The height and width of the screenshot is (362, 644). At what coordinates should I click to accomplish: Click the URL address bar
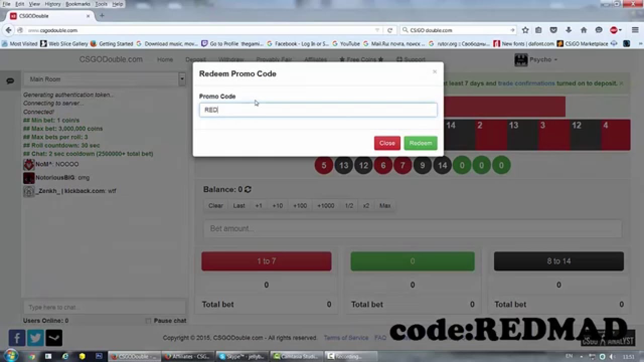(x=201, y=30)
